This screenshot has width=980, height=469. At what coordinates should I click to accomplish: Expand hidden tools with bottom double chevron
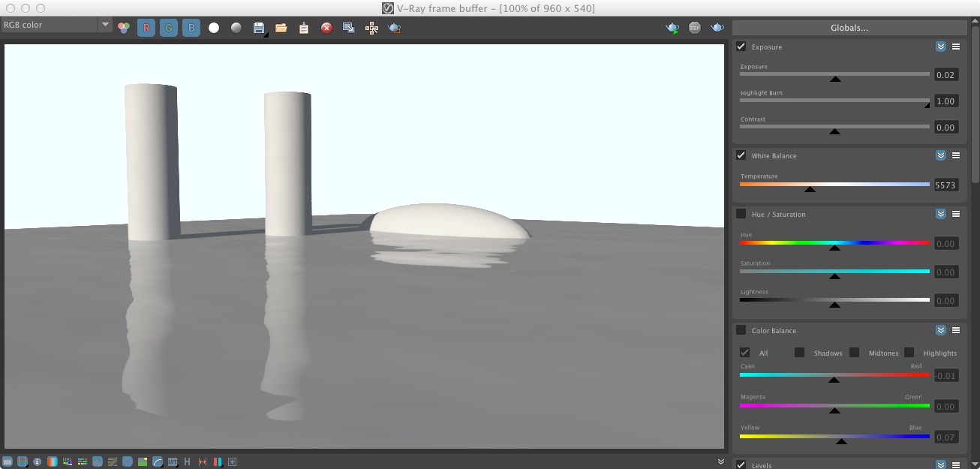tap(721, 461)
